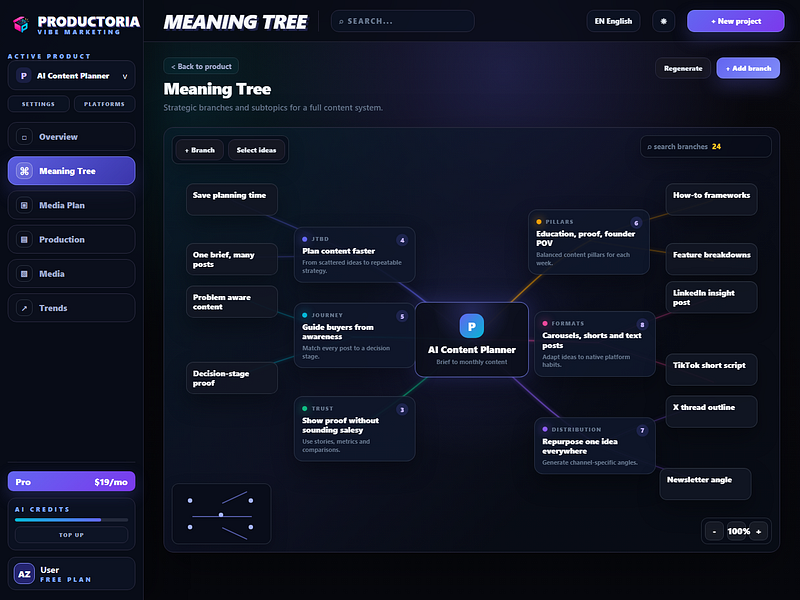
Task: Select Show proof without sounding salesy card
Action: (355, 429)
